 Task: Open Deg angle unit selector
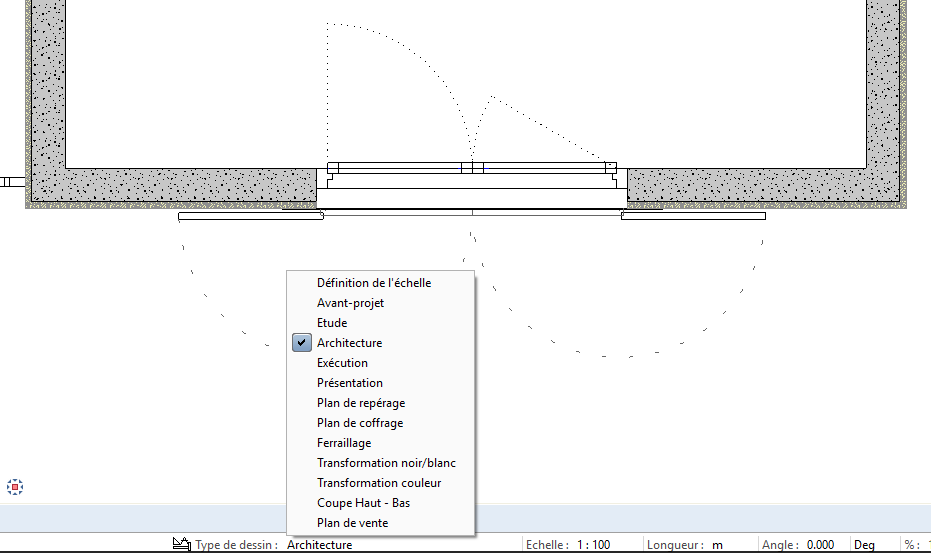pyautogui.click(x=864, y=545)
